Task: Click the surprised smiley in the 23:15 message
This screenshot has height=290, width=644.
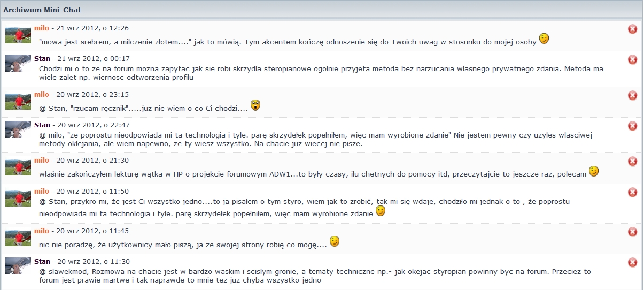Action: coord(255,105)
